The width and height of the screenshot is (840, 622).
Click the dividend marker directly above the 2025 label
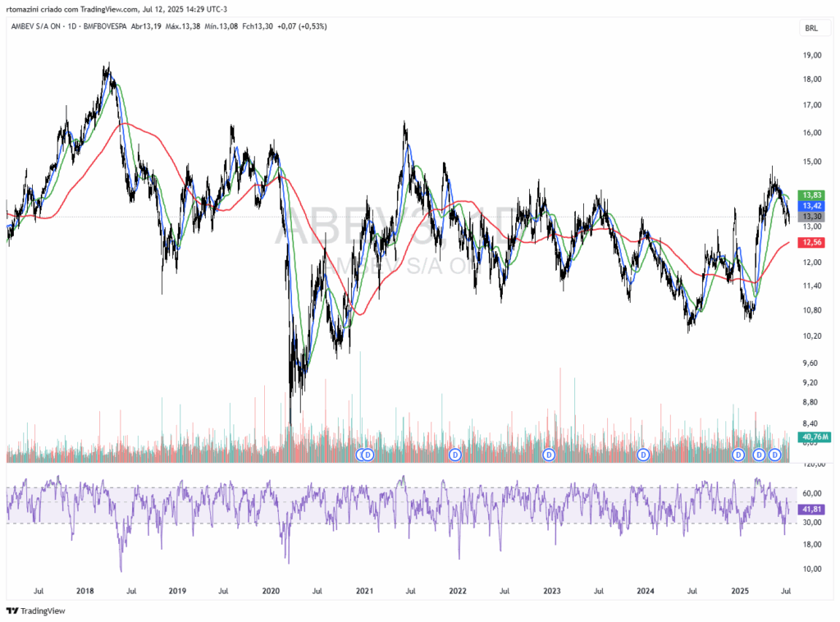tap(738, 454)
